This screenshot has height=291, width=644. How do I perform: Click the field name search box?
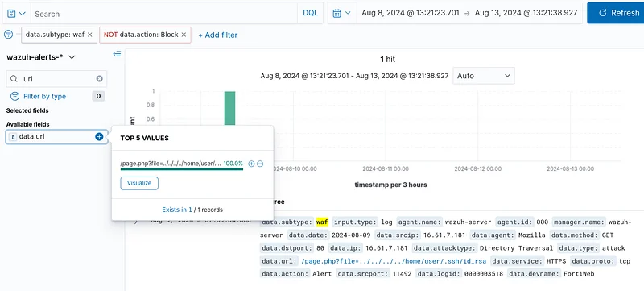click(x=56, y=78)
